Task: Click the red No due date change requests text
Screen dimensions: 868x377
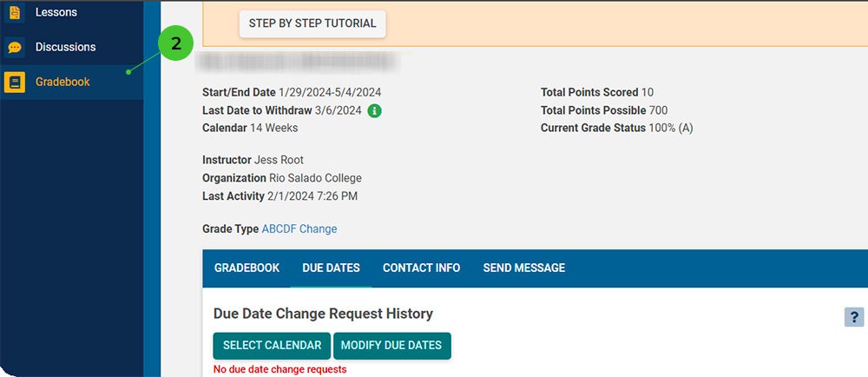Action: coord(280,369)
